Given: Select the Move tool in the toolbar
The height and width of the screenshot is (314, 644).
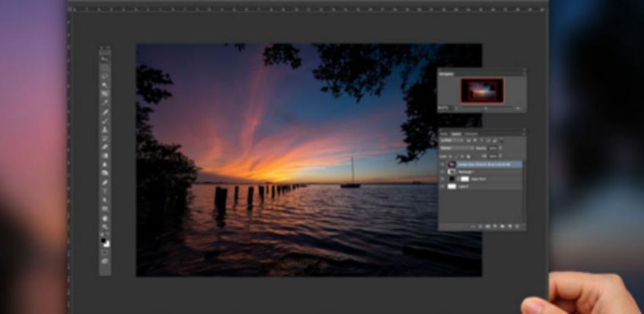Looking at the screenshot, I should tap(105, 59).
